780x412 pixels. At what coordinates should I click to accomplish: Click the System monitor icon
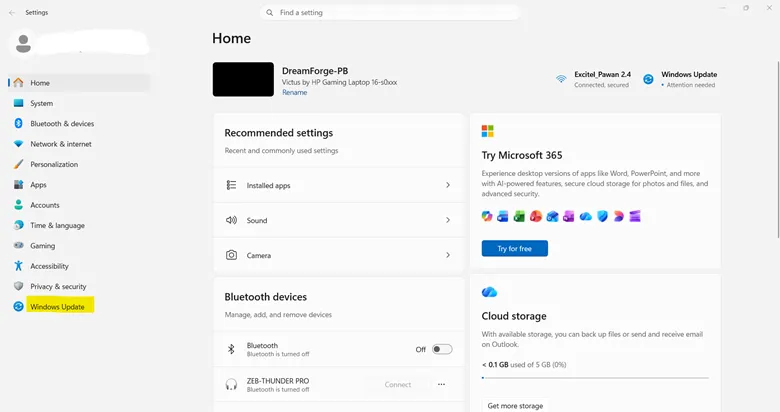coord(18,103)
